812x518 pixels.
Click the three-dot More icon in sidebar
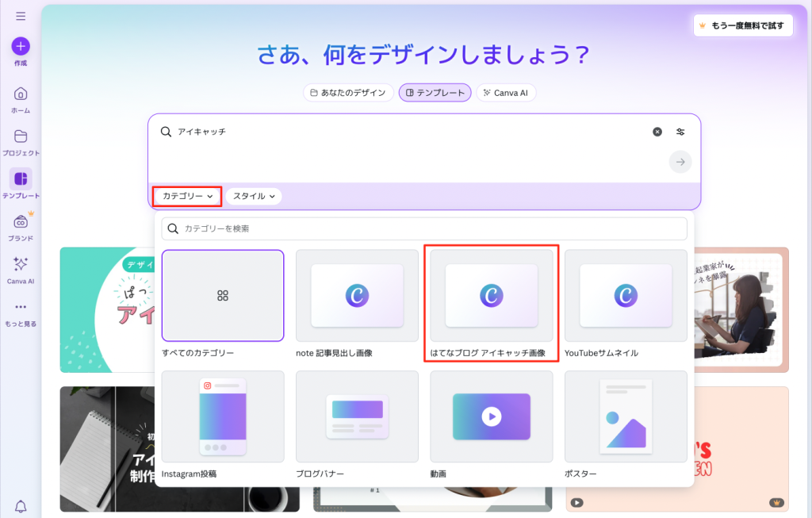pos(21,308)
